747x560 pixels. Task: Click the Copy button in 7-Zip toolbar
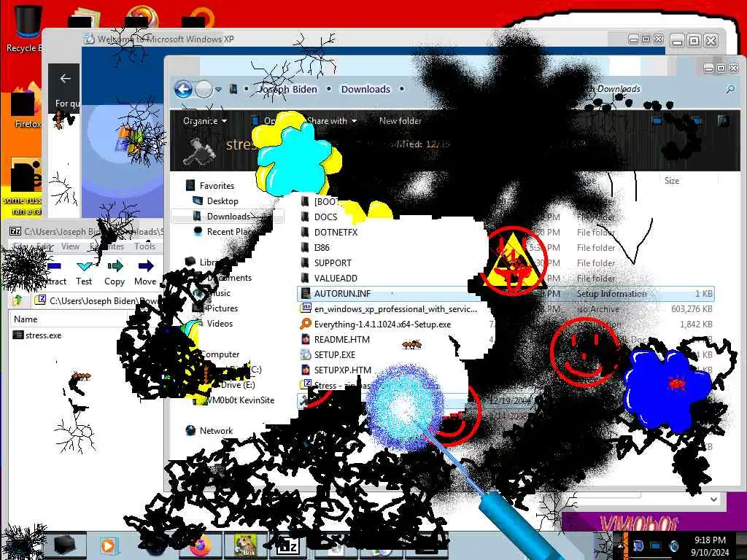(115, 273)
